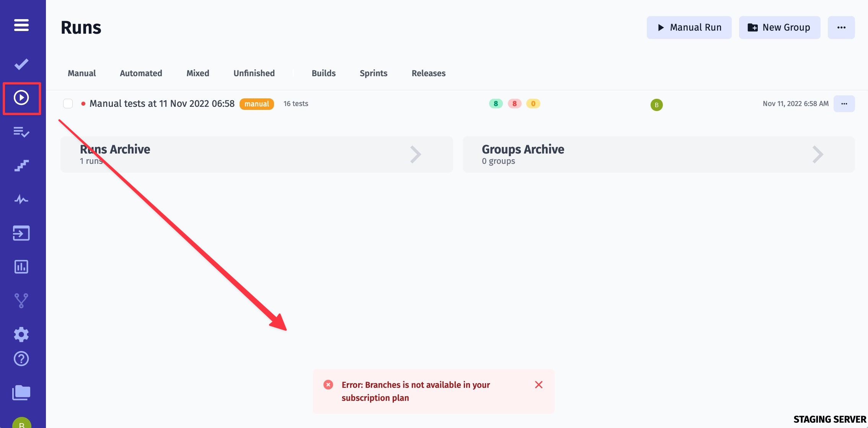
Task: Open the hamburger menu in sidebar
Action: tap(21, 25)
